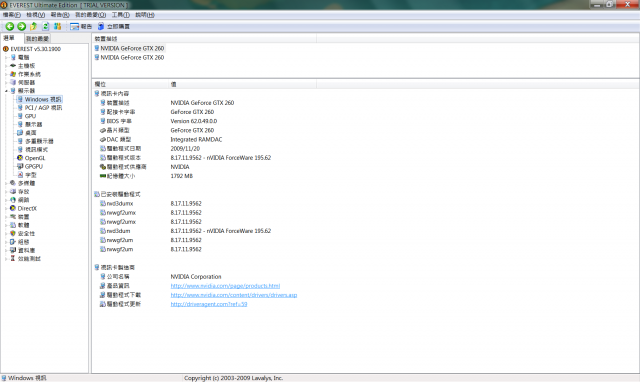Open the GPU tree item

(30, 116)
